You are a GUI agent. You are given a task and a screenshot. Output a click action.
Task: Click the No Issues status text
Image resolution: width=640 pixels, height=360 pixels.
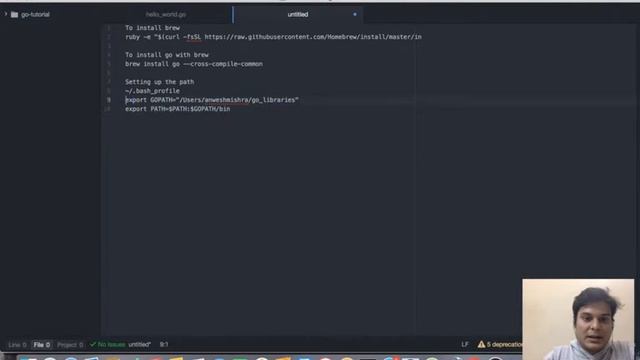pyautogui.click(x=111, y=345)
